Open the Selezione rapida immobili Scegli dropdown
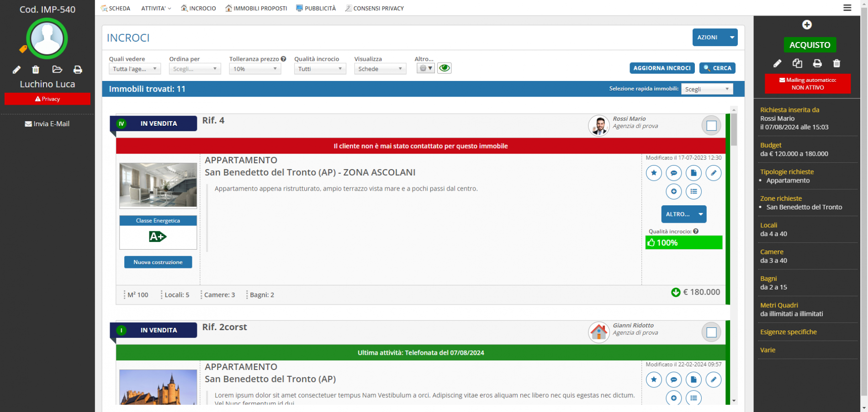The height and width of the screenshot is (412, 868). click(707, 89)
